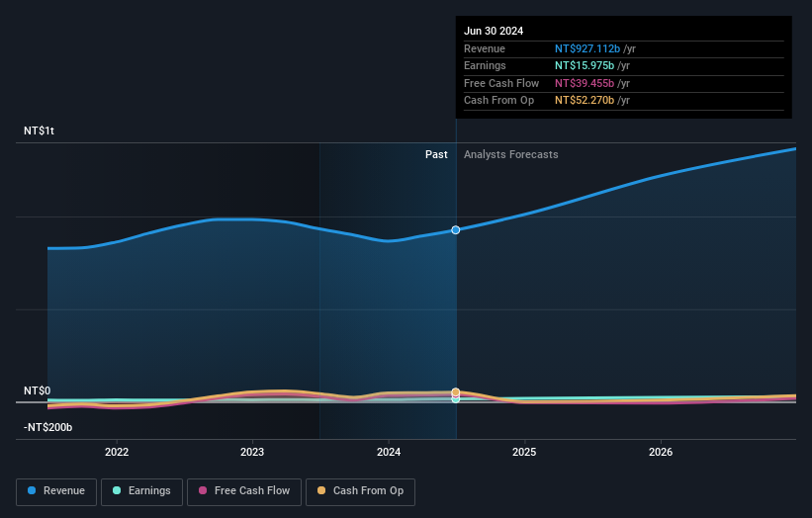Image resolution: width=812 pixels, height=518 pixels.
Task: Click the NT$39.455b free cash flow value
Action: point(585,83)
